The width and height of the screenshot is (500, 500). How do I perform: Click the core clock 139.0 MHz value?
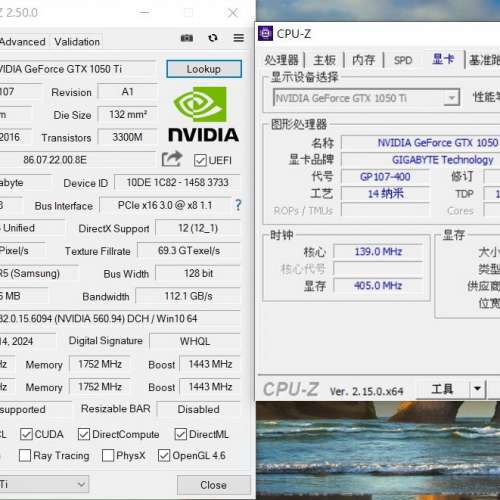pos(378,251)
